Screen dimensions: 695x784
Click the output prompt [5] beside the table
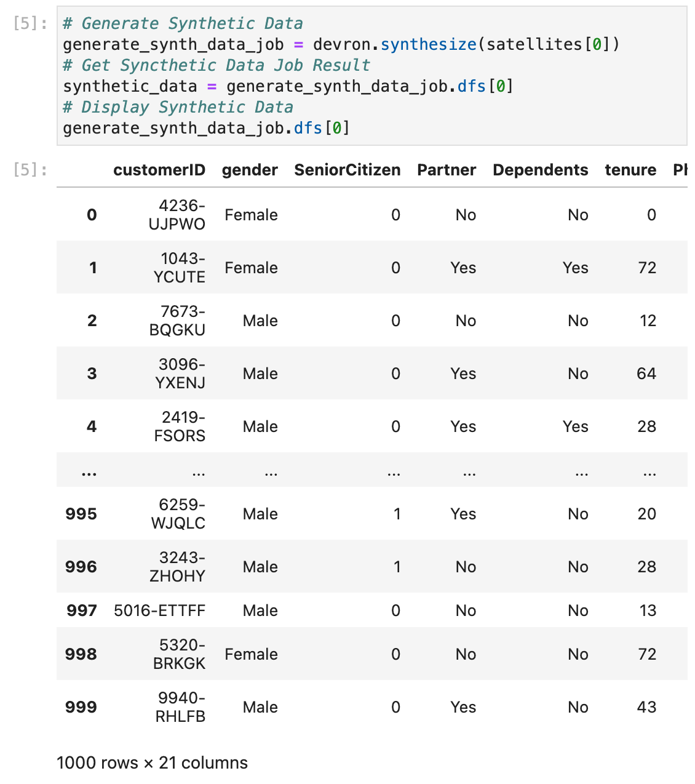(x=30, y=170)
